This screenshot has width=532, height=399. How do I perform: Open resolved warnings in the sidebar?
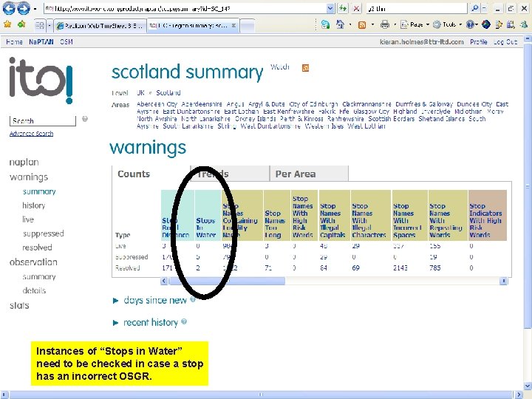click(x=37, y=248)
